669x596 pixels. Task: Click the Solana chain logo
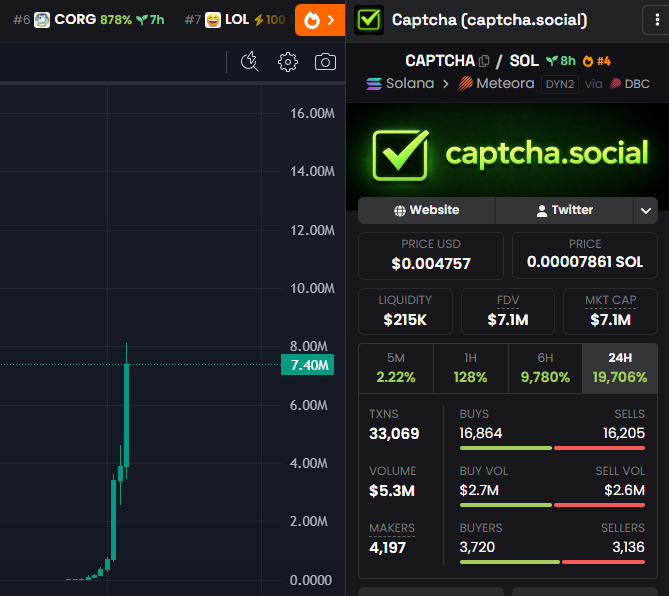pos(374,84)
